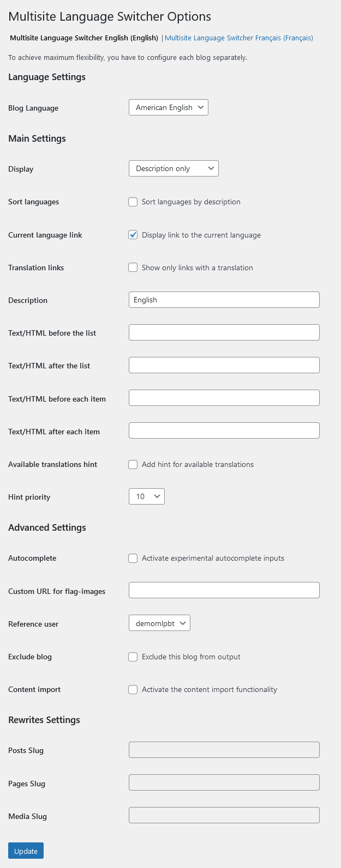Open the Reference user dropdown
The width and height of the screenshot is (341, 868).
coord(159,624)
